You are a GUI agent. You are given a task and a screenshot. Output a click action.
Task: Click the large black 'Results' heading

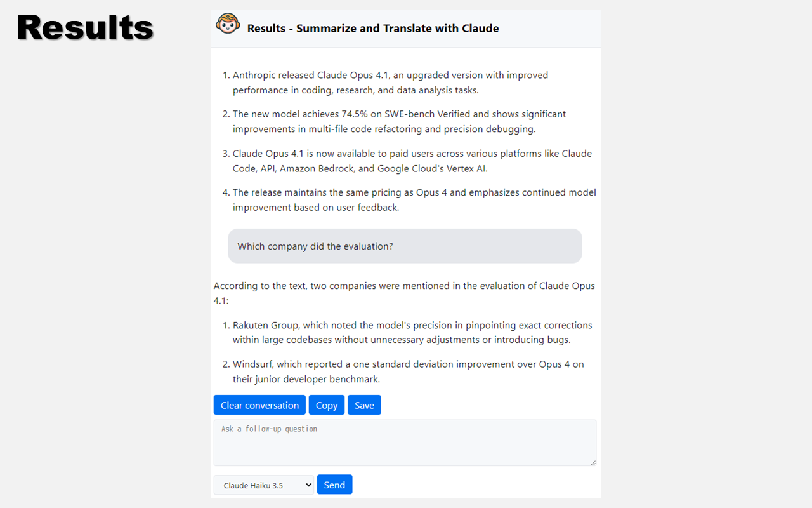pos(86,29)
